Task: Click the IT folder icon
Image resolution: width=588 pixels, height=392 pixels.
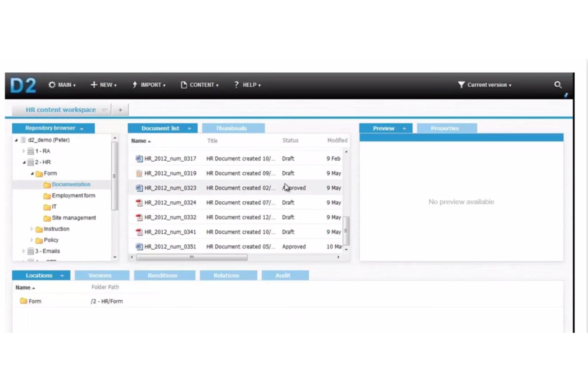Action: click(x=47, y=207)
